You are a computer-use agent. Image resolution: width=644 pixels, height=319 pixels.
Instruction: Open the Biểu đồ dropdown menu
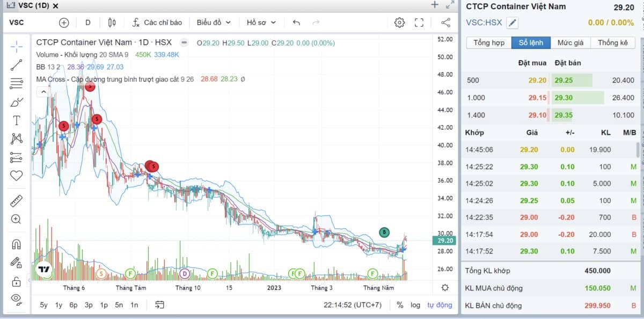214,23
